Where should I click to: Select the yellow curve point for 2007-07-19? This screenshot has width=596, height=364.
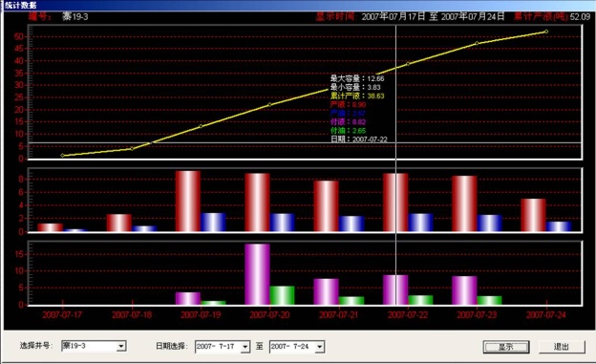(201, 126)
